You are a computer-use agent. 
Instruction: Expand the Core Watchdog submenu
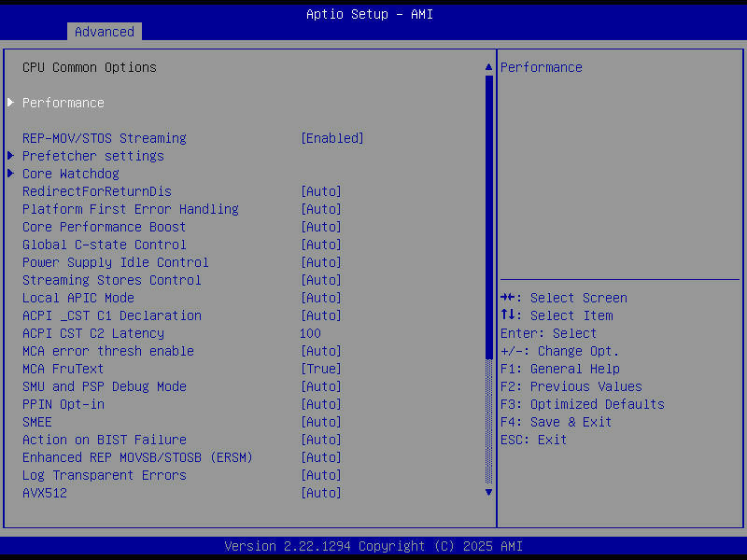click(x=70, y=174)
